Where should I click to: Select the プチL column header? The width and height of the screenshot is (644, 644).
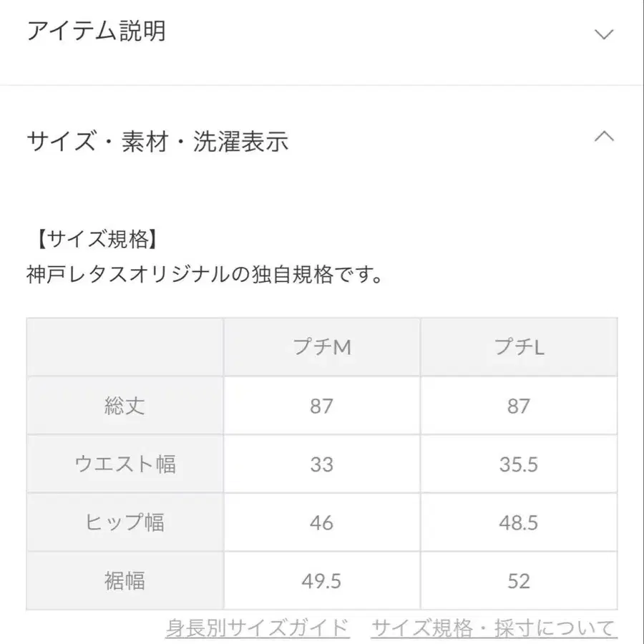[x=519, y=346]
